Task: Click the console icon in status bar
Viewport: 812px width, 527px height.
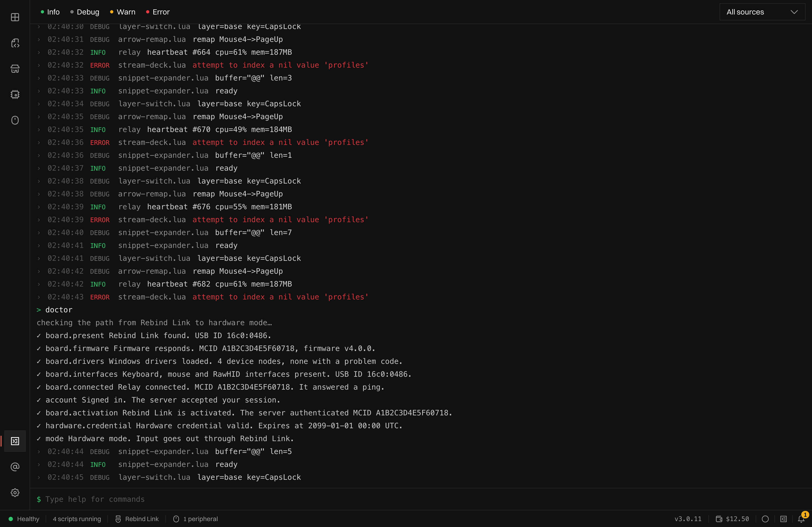Action: point(784,519)
